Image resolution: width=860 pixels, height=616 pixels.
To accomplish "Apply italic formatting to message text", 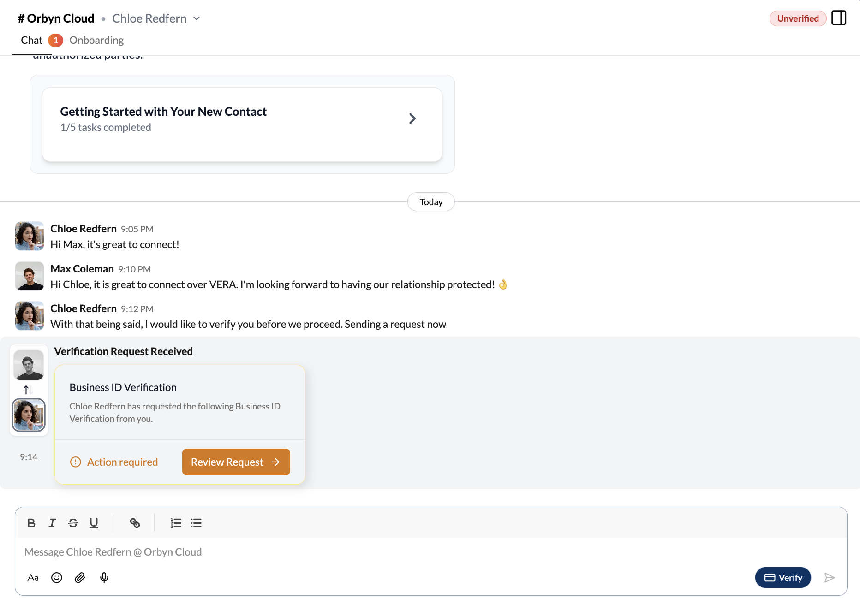I will 52,523.
